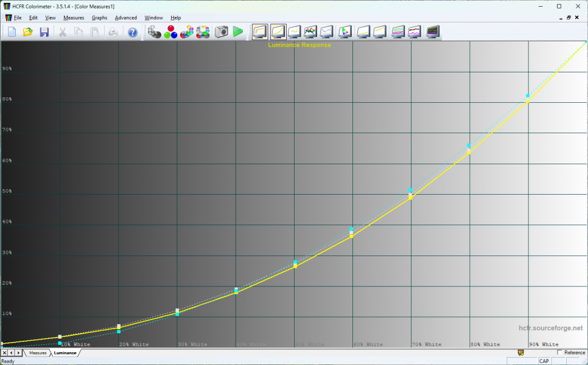
Task: Measure primaries with the red-green-blue spheres icon
Action: point(170,32)
